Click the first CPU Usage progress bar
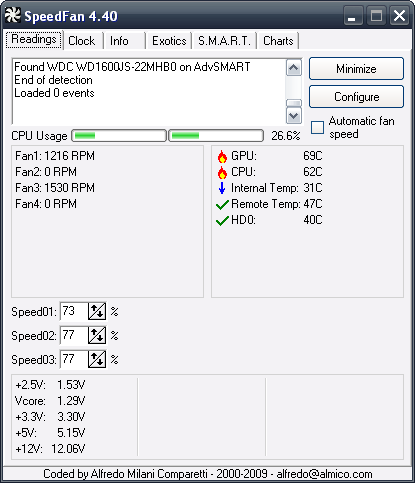Screen dimensions: 415x483 119,136
